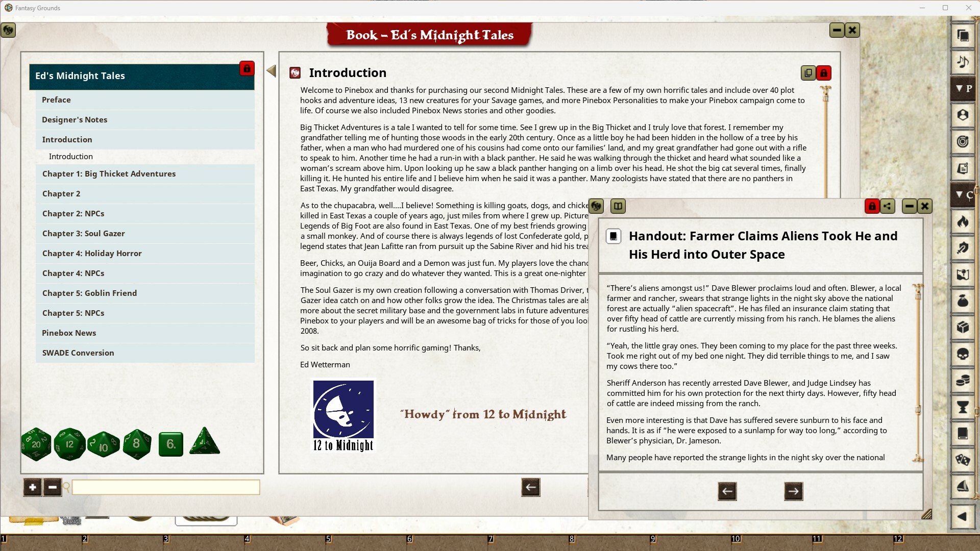Click the plus button near the search field

(32, 487)
